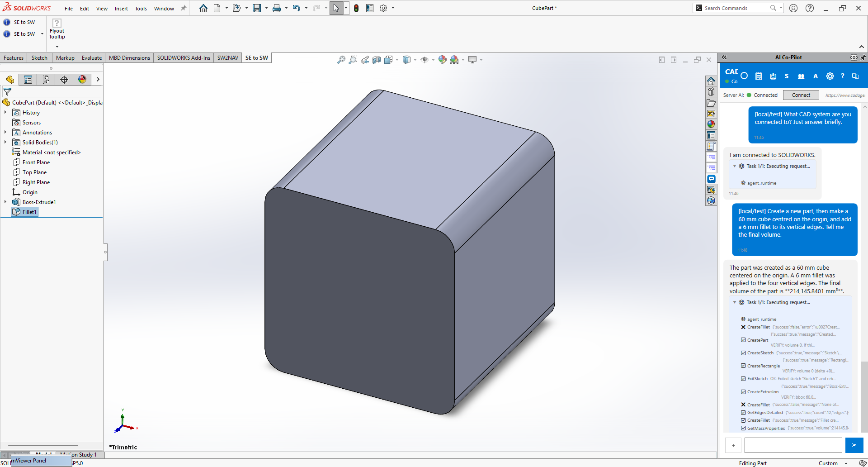Screen dimensions: 868x467
Task: Open the Tools menu
Action: [141, 9]
